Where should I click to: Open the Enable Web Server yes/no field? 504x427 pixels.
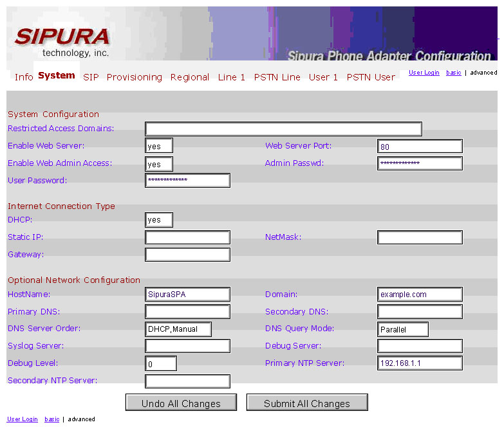[x=159, y=146]
